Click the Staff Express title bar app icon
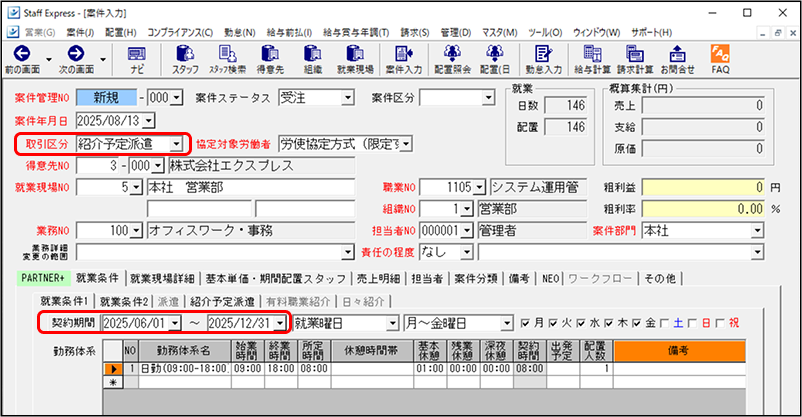 click(13, 13)
